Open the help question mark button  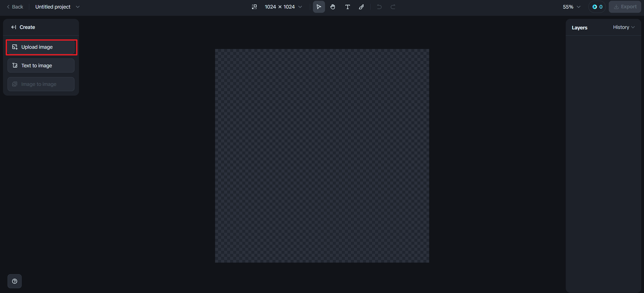[x=15, y=281]
